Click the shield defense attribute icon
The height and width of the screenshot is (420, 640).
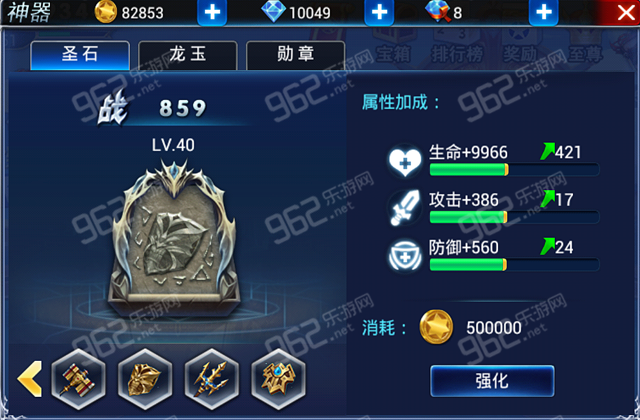click(x=405, y=256)
